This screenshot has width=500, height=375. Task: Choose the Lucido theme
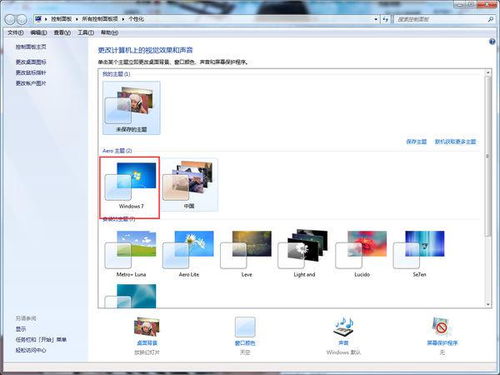[362, 254]
